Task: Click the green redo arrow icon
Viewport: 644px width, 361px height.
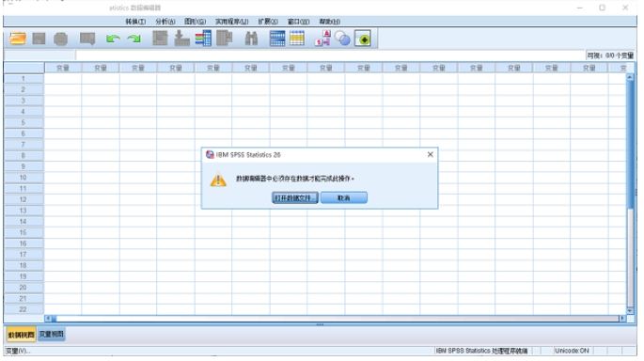Action: [134, 39]
